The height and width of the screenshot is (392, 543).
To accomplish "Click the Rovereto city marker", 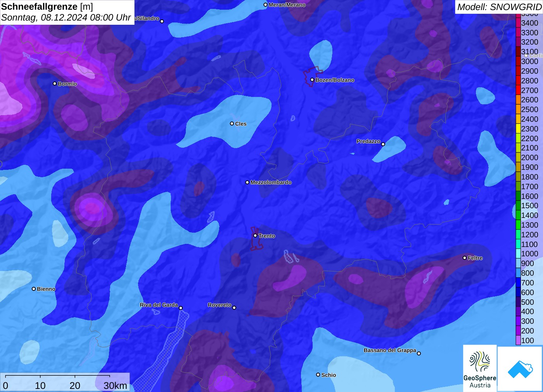I will pyautogui.click(x=234, y=308).
